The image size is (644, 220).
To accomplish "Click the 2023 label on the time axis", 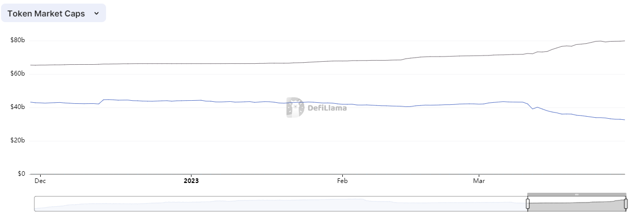I will pos(191,181).
